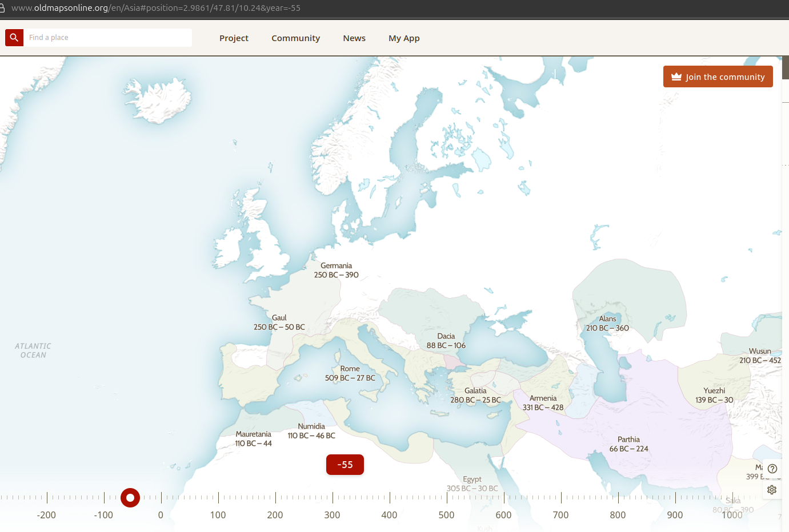Screen dimensions: 789x532
Task: Select the Numidia region label
Action: pyautogui.click(x=311, y=431)
